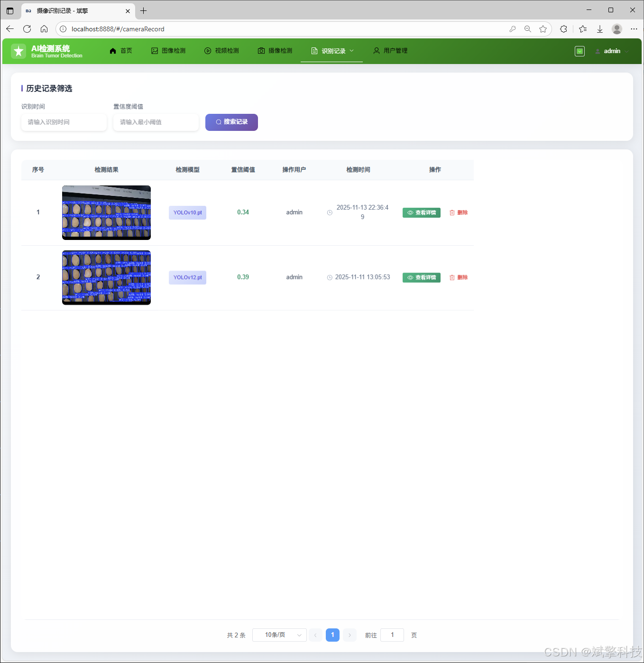The height and width of the screenshot is (663, 644).
Task: Open the 首页 home menu item
Action: pos(120,51)
